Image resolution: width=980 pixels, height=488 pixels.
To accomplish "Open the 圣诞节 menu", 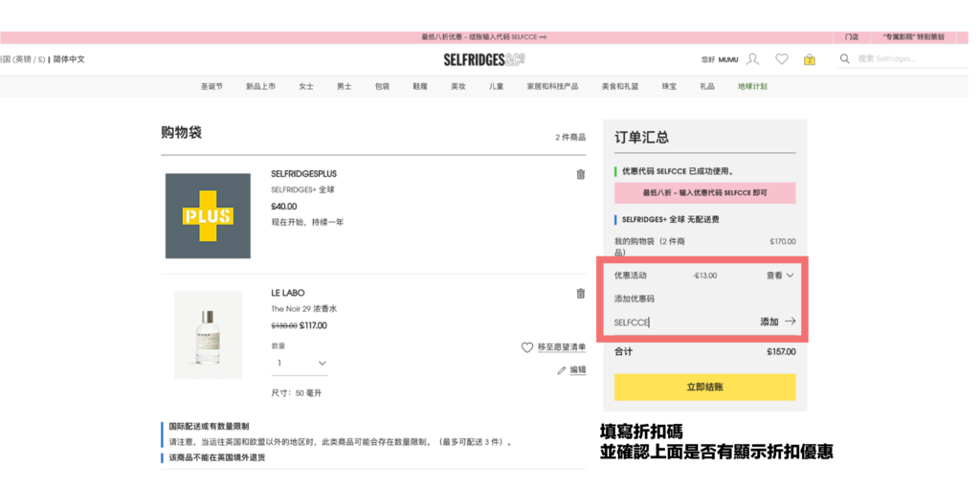I will pyautogui.click(x=212, y=87).
